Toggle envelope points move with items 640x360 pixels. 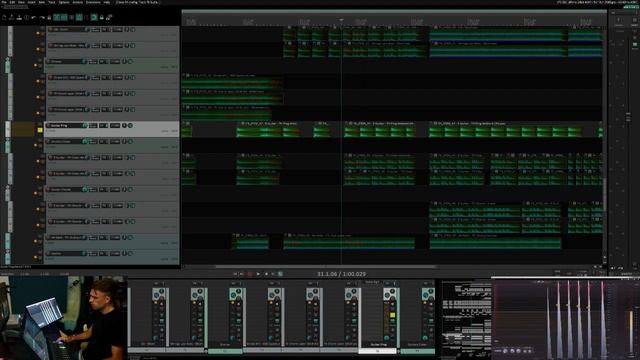coord(79,18)
